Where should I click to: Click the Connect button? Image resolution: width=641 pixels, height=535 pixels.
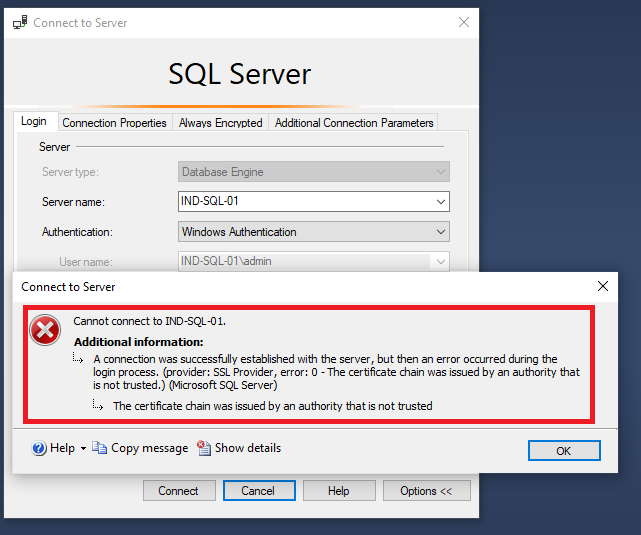tap(179, 490)
